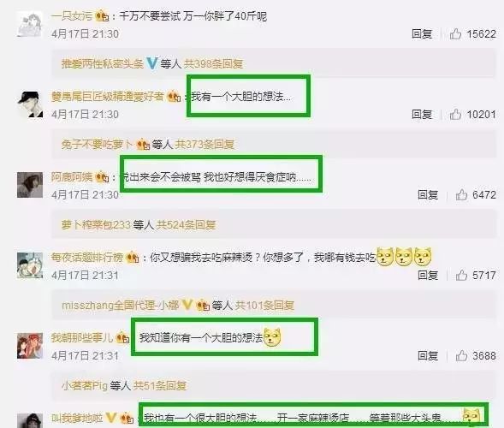Image resolution: width=504 pixels, height=428 pixels.
Task: Reply to the comment with 6472 likes
Action: (x=428, y=194)
